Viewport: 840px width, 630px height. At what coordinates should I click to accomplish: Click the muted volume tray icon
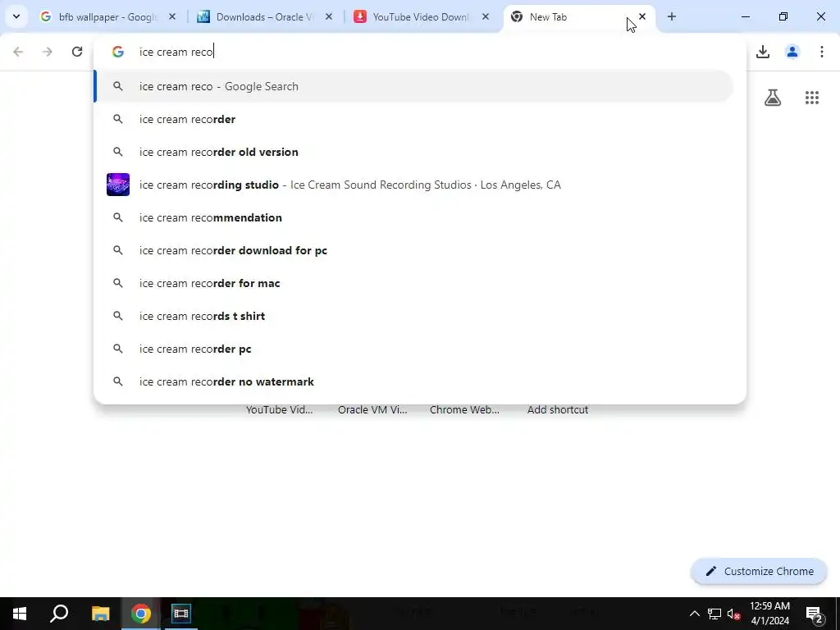pyautogui.click(x=734, y=614)
